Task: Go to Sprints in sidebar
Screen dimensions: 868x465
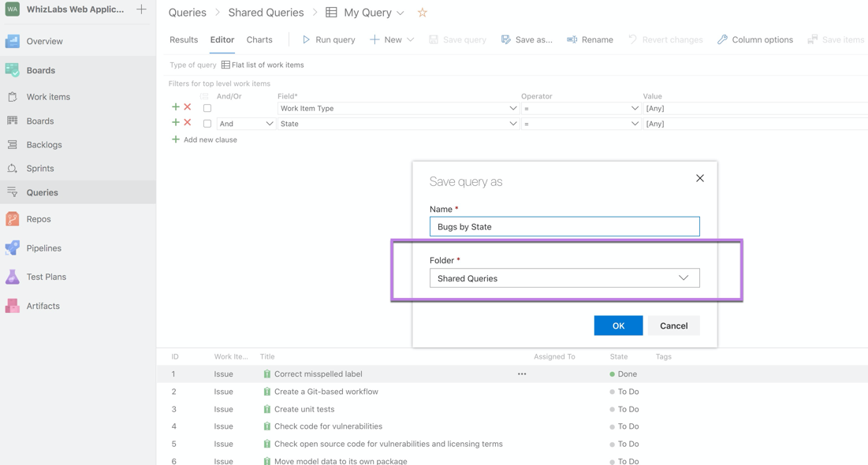Action: (x=40, y=169)
